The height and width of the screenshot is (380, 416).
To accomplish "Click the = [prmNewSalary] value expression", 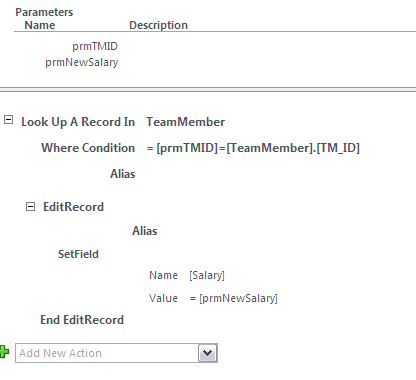I will pos(234,298).
